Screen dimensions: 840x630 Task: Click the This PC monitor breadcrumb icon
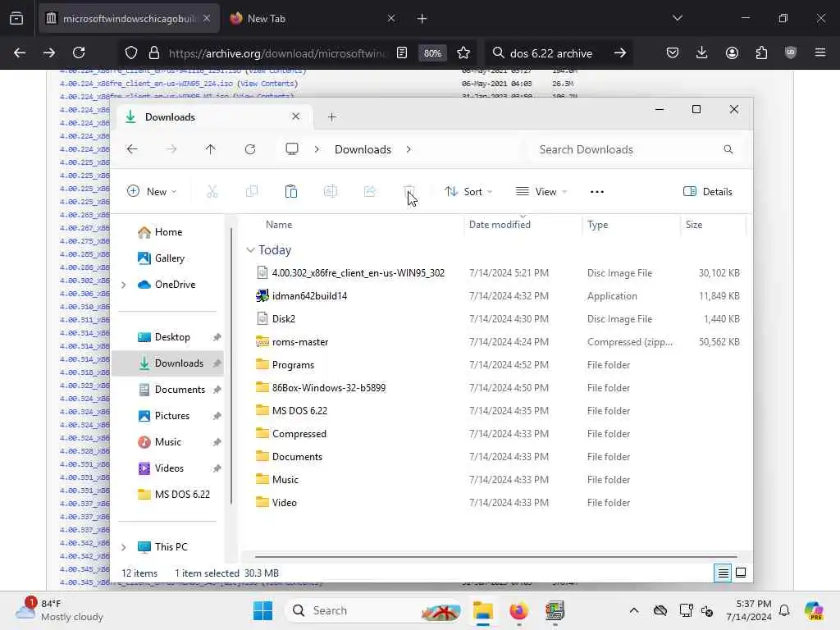(x=291, y=149)
